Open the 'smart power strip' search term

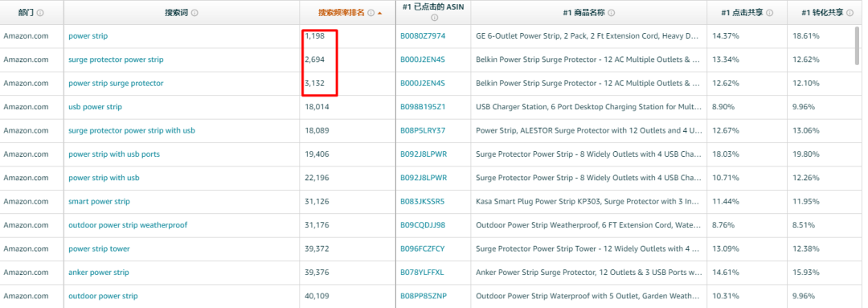point(99,202)
